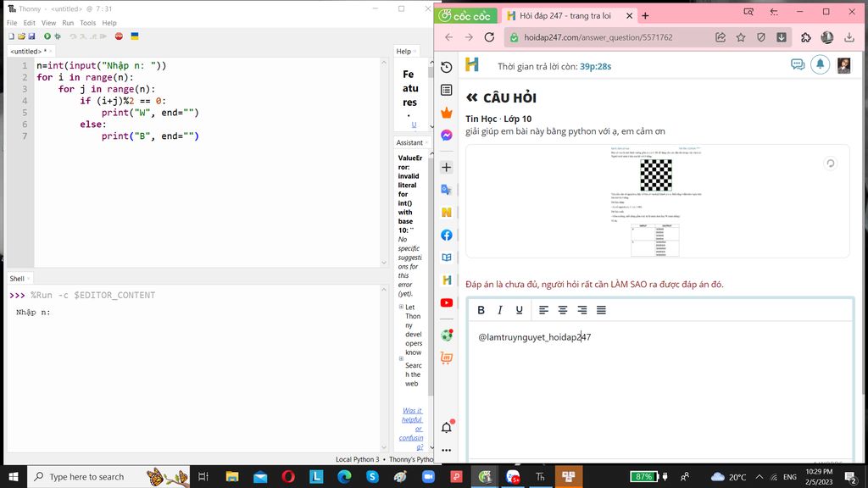Go forward in the Cốc Cốc browser

pyautogui.click(x=469, y=37)
